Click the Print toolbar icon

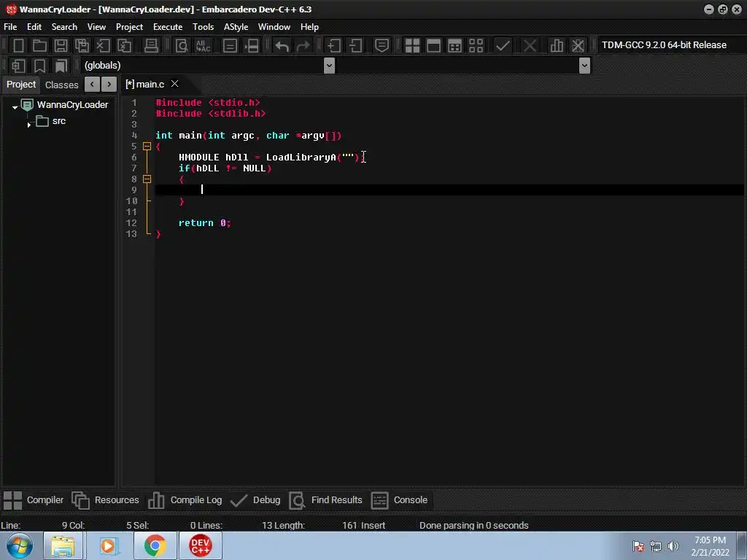[x=151, y=46]
